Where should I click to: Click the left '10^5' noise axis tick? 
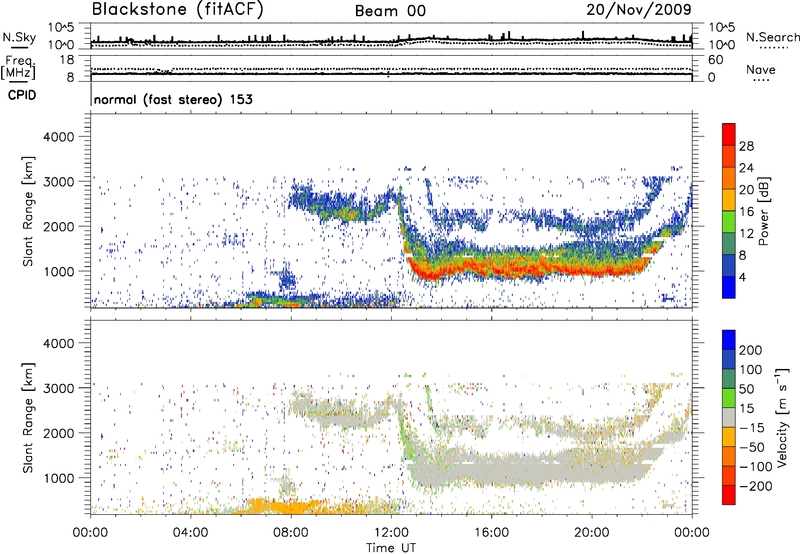point(61,27)
